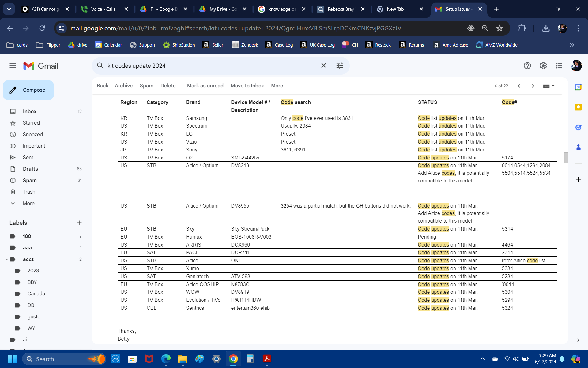Report email as Spam
The image size is (588, 368).
click(146, 86)
